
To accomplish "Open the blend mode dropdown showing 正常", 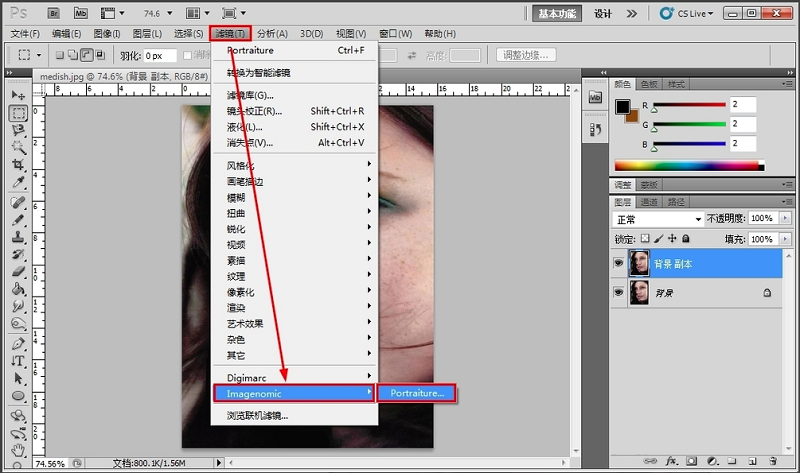I will (x=658, y=218).
